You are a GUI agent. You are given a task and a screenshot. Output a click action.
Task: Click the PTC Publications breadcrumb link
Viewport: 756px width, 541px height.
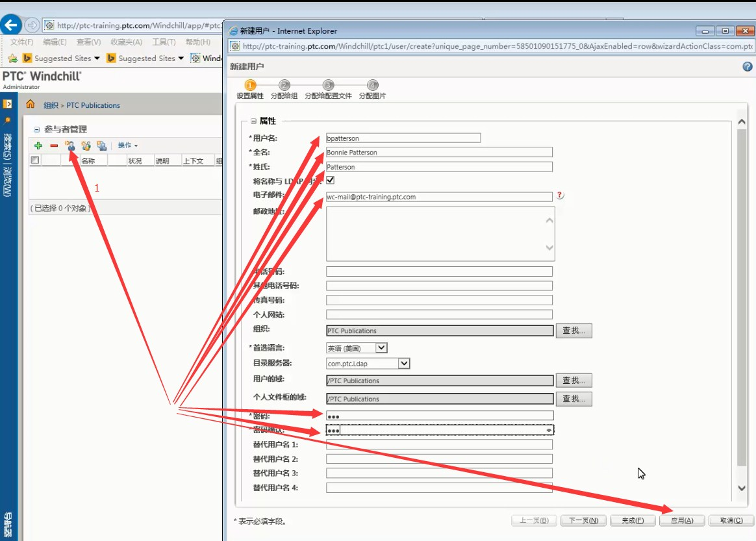point(93,105)
